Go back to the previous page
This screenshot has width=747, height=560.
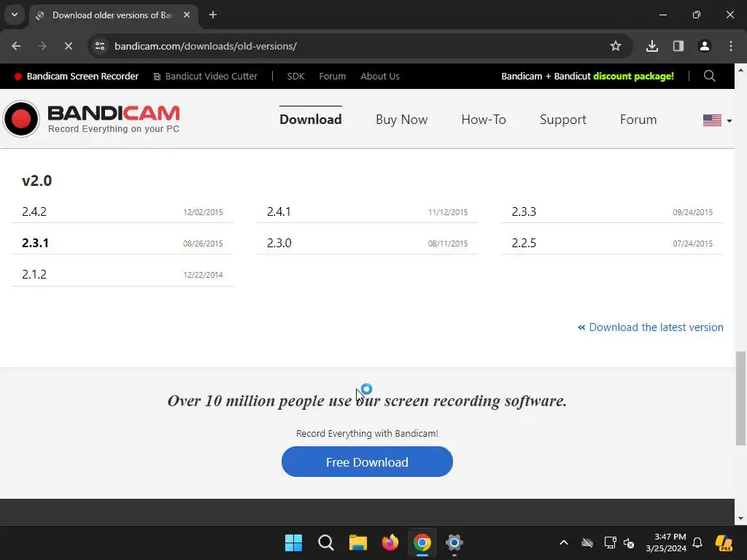click(x=16, y=46)
